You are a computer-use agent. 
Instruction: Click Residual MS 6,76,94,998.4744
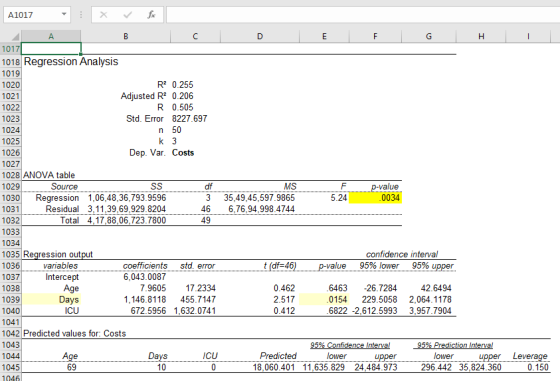(x=261, y=209)
